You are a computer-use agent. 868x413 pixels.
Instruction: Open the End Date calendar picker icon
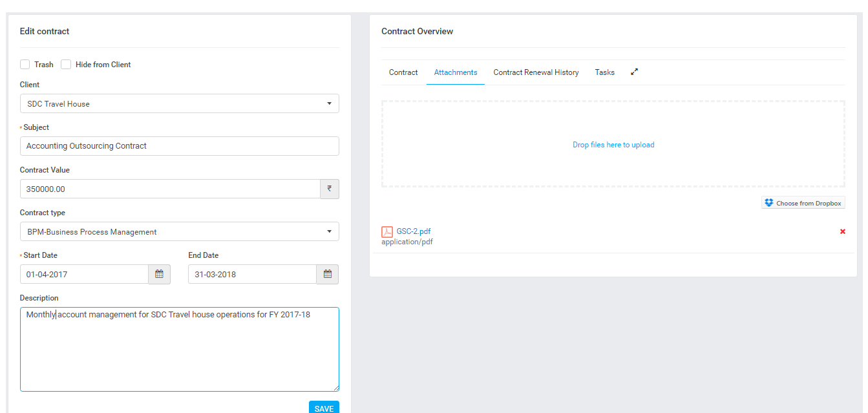click(x=327, y=274)
